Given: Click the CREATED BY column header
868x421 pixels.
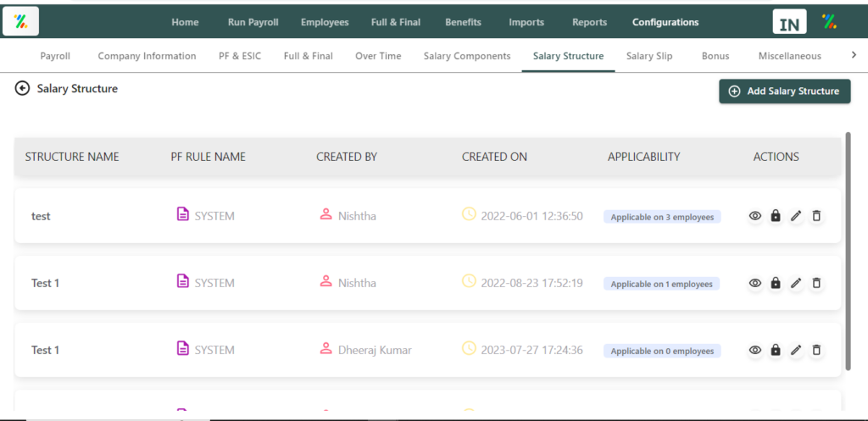Looking at the screenshot, I should click(x=347, y=157).
